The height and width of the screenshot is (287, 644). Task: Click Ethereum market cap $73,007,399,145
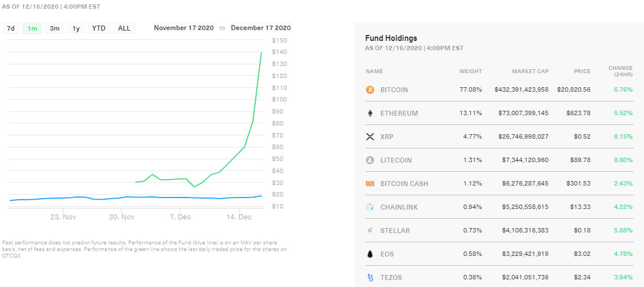tap(524, 113)
